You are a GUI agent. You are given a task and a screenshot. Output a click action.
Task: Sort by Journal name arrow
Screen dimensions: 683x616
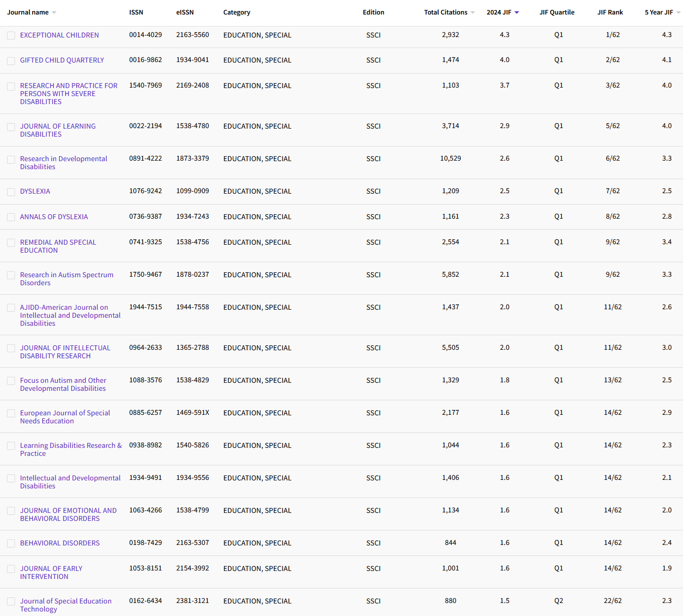point(54,13)
